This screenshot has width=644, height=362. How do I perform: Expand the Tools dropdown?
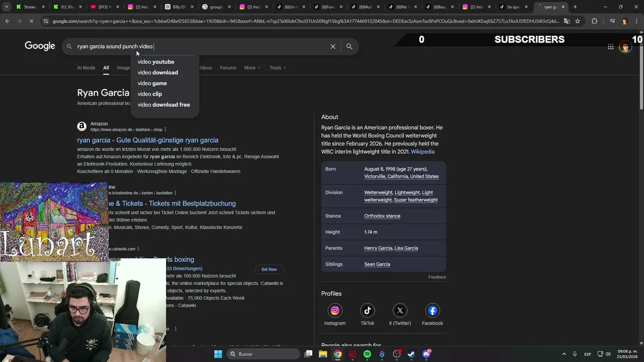tap(277, 68)
